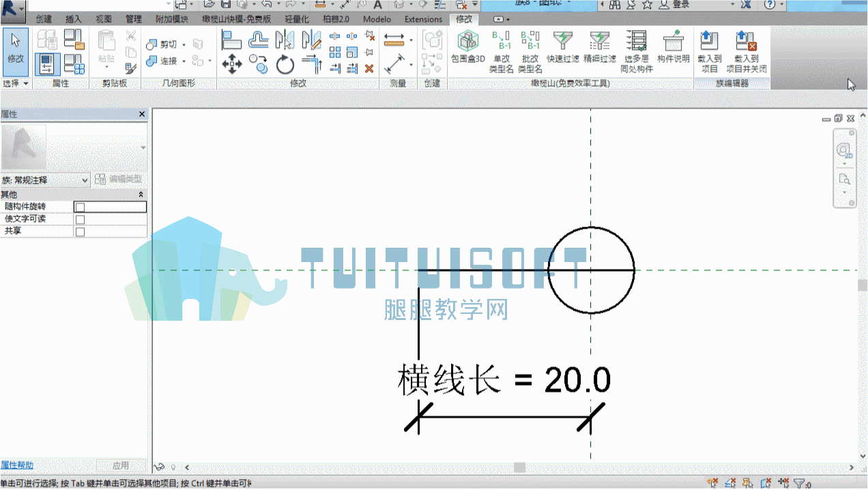Click the red Delete X icon
This screenshot has height=490, width=868.
point(369,68)
